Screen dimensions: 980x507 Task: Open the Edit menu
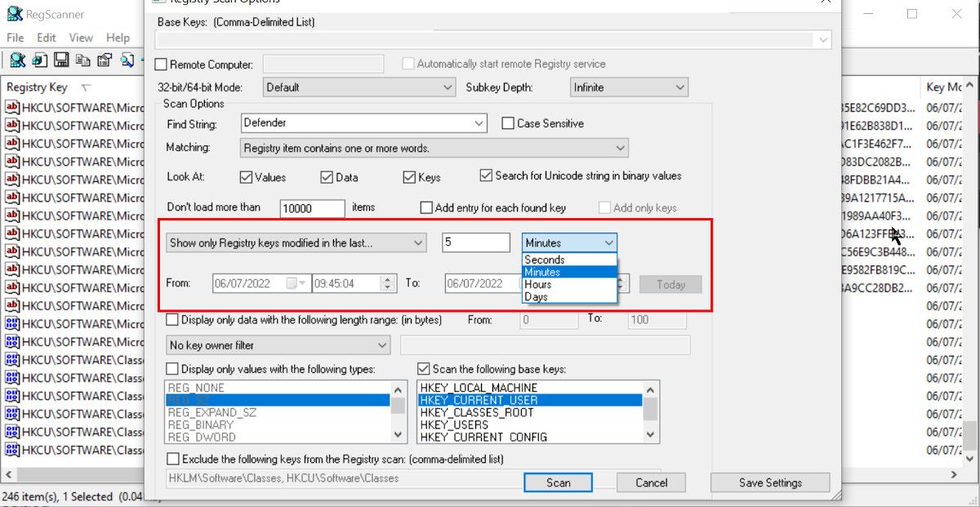[x=47, y=38]
